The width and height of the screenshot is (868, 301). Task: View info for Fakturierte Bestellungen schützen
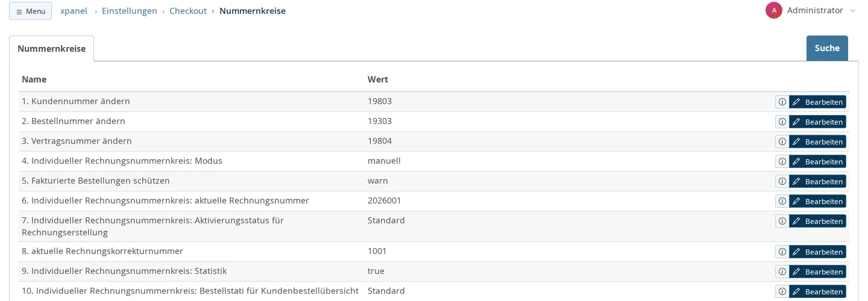pos(782,181)
